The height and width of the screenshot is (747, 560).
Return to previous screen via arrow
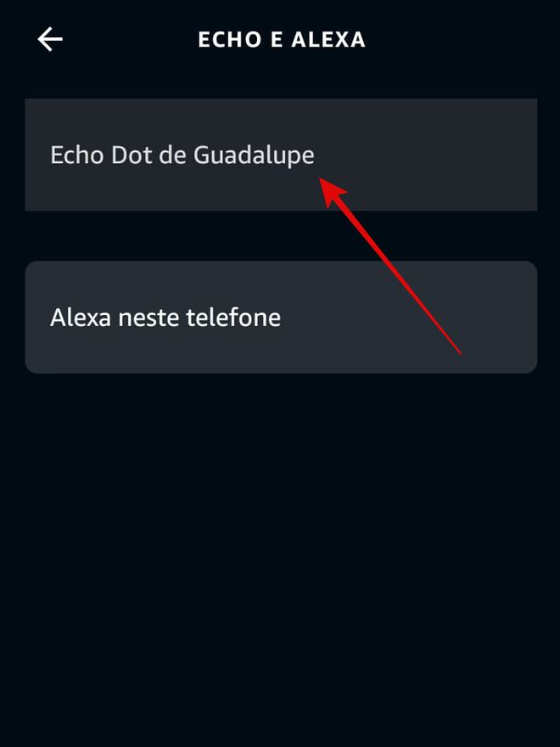[50, 39]
